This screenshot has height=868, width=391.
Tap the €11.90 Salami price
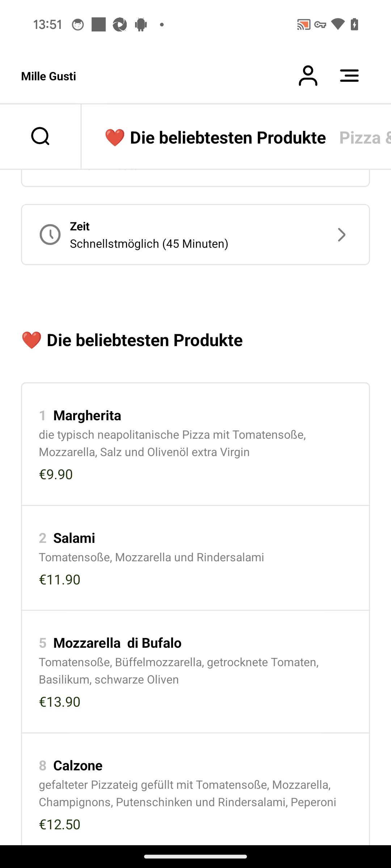click(60, 580)
